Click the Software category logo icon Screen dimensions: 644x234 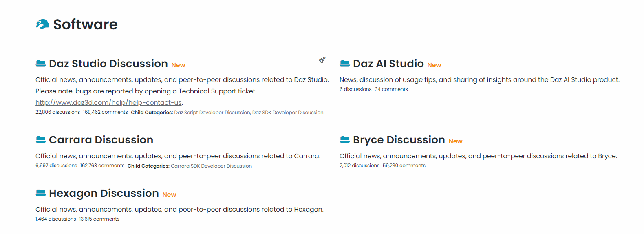click(x=42, y=24)
